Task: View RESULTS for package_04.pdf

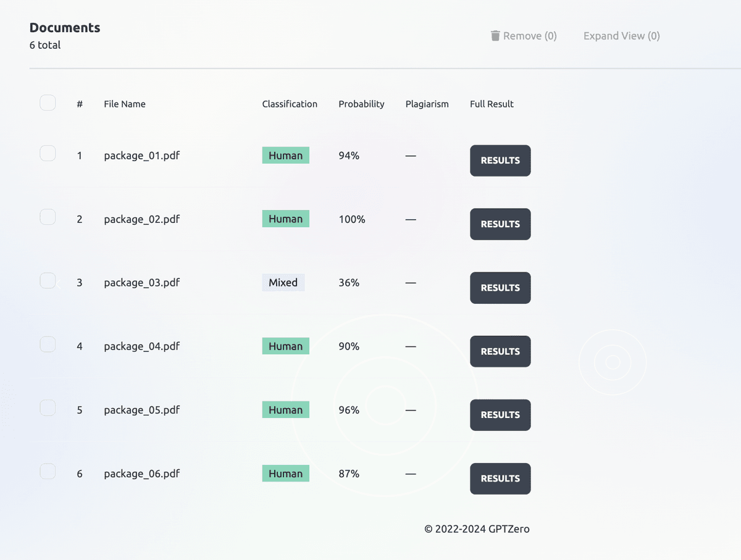Action: [500, 351]
